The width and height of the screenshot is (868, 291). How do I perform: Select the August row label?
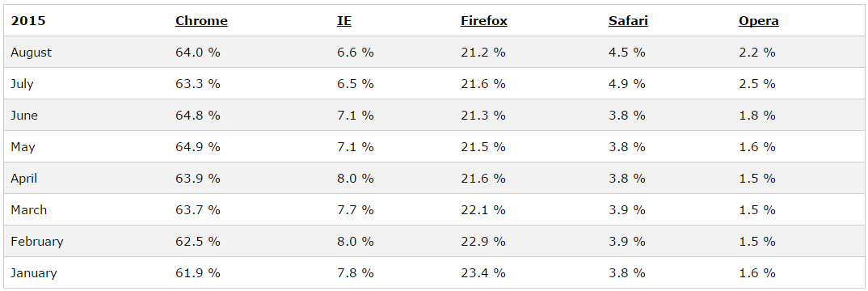pos(31,53)
